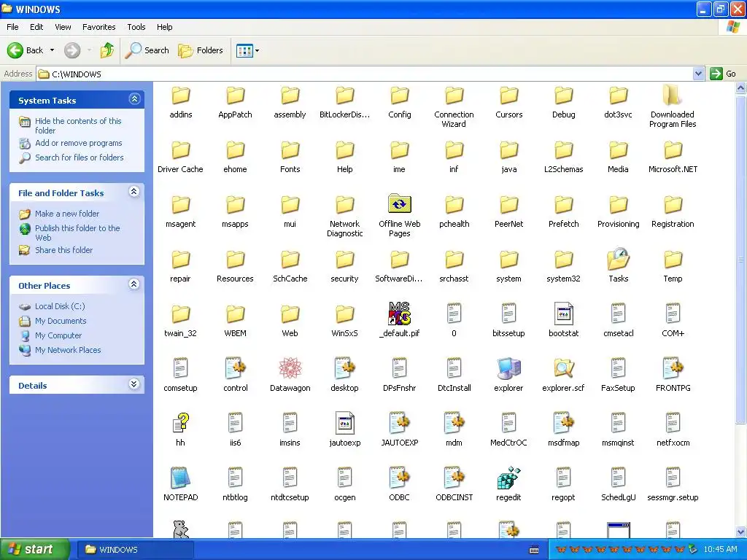Open the regedit registry editor icon
747x560 pixels.
click(508, 478)
